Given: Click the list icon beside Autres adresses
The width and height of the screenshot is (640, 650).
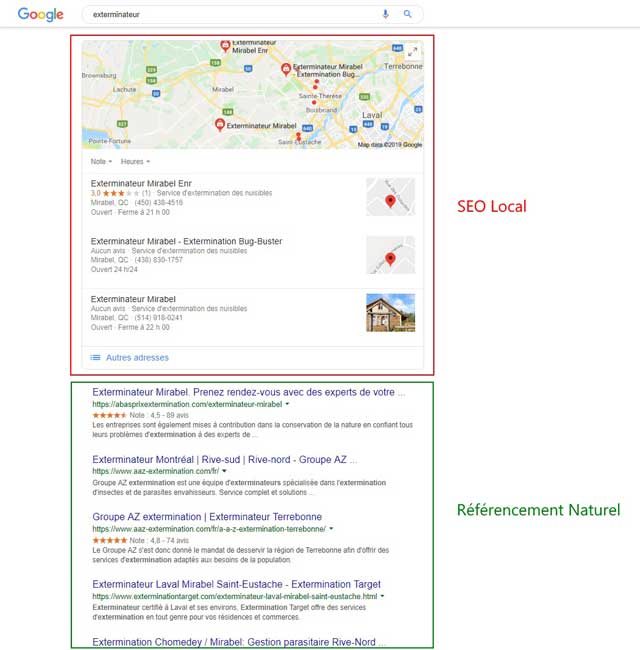Looking at the screenshot, I should coord(95,357).
